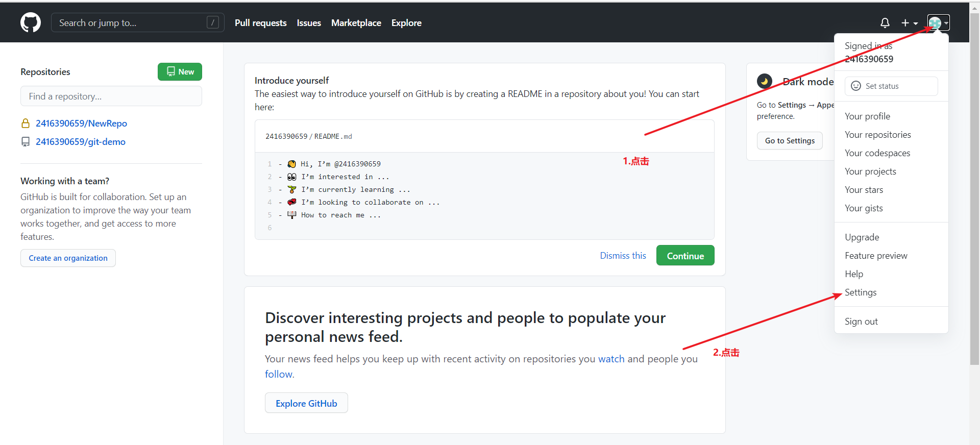The image size is (980, 445).
Task: Click the follow link in news feed text
Action: point(278,374)
